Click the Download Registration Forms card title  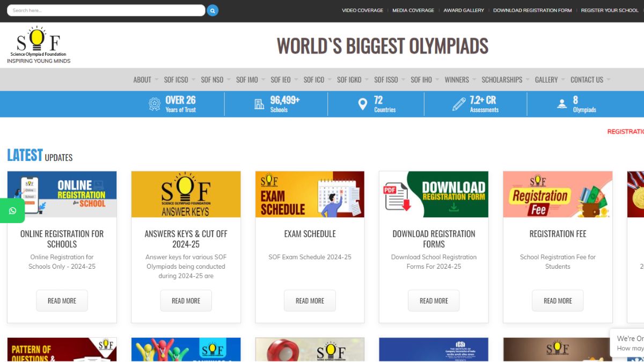click(434, 239)
